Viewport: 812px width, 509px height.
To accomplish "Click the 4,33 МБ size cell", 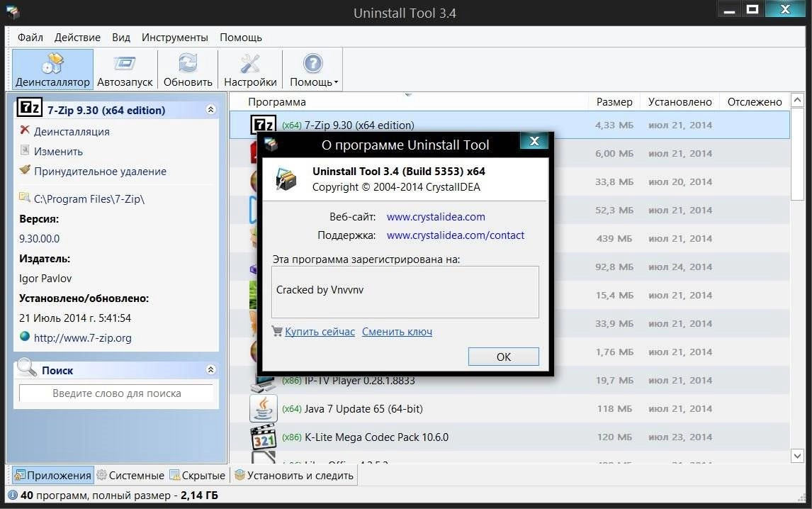I will [614, 125].
